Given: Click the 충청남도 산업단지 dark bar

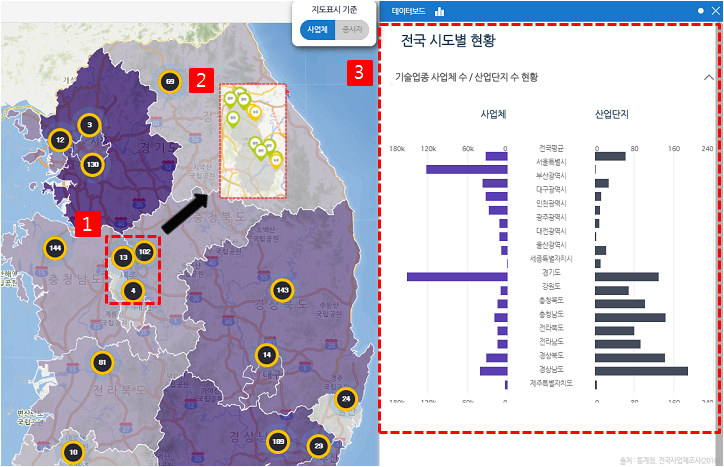Looking at the screenshot, I should pyautogui.click(x=630, y=317).
